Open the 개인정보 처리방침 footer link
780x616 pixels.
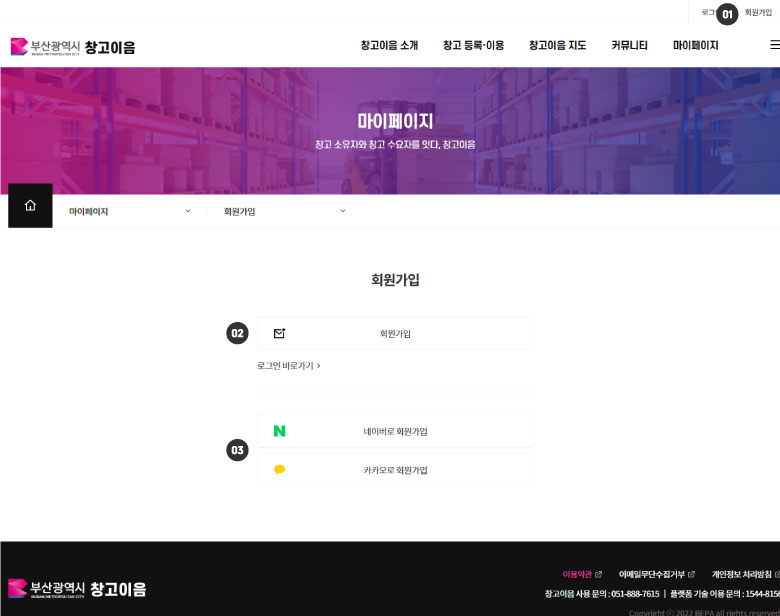(x=742, y=574)
